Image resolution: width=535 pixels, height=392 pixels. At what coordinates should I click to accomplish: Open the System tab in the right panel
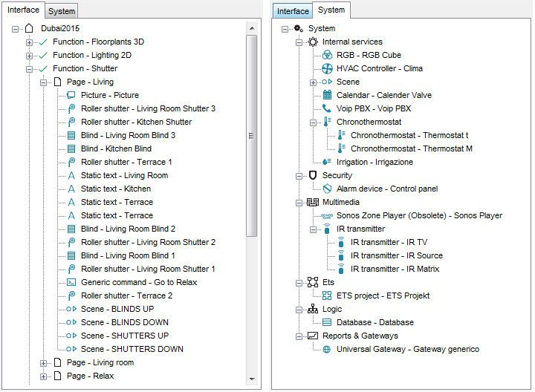pos(331,10)
